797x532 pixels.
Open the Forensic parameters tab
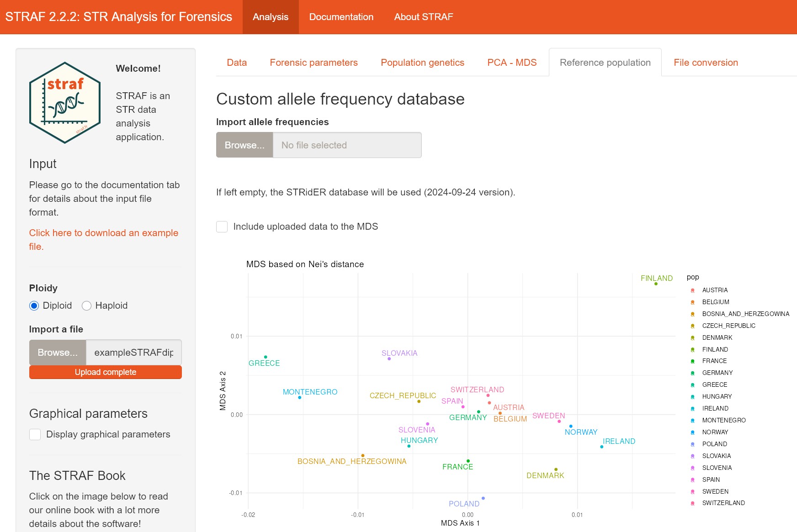313,63
